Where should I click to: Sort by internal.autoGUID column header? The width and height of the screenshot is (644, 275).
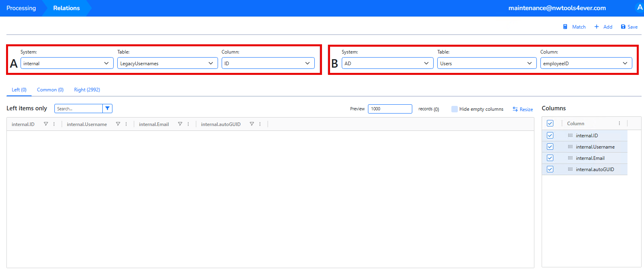(221, 124)
